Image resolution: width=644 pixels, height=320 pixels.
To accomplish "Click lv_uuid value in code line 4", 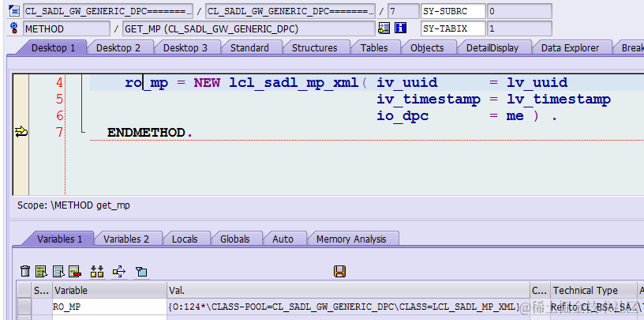I will 537,83.
